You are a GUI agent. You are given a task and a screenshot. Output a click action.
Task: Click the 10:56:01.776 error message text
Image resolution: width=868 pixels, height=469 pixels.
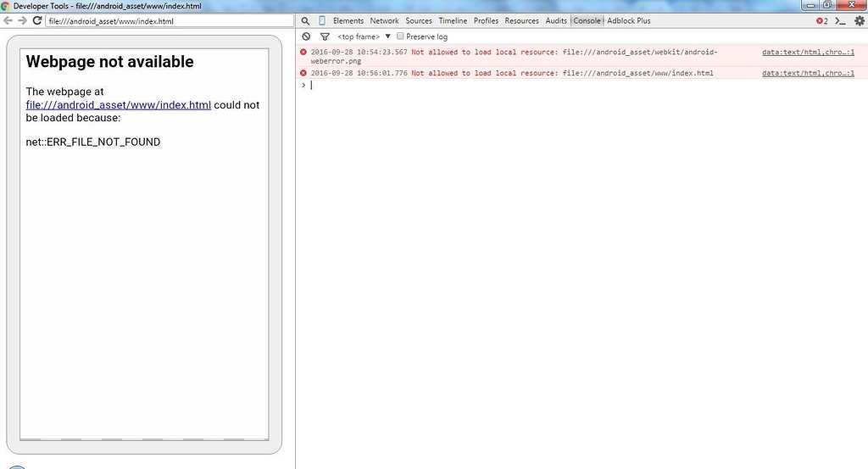511,73
